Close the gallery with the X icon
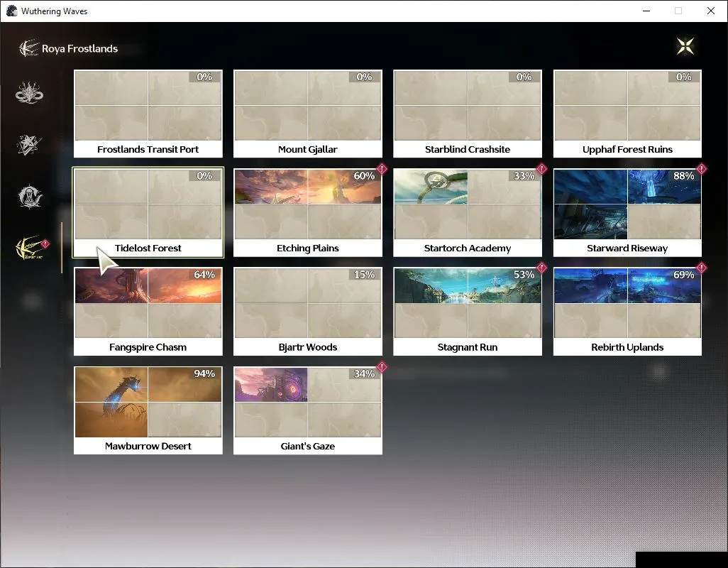The width and height of the screenshot is (728, 568). point(685,46)
